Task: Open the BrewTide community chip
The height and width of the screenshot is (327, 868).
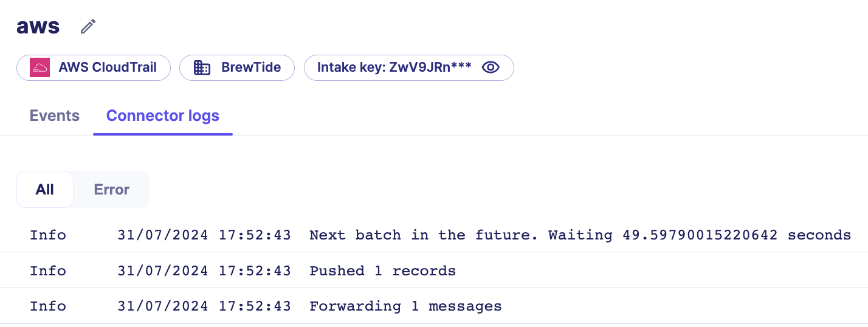Action: click(250, 67)
